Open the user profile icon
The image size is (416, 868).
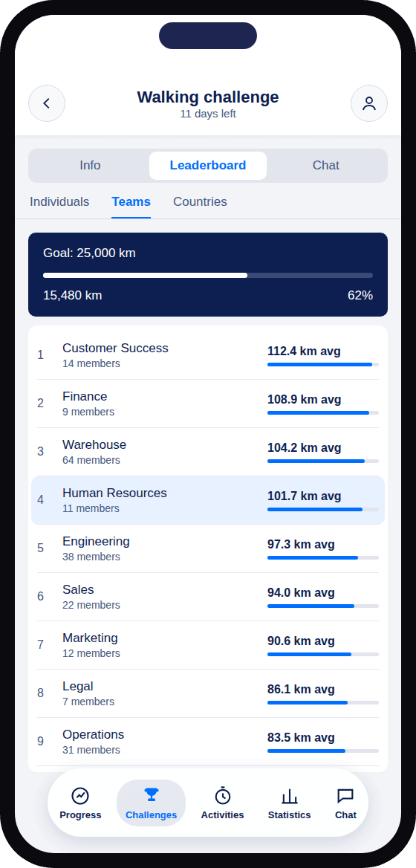click(369, 103)
